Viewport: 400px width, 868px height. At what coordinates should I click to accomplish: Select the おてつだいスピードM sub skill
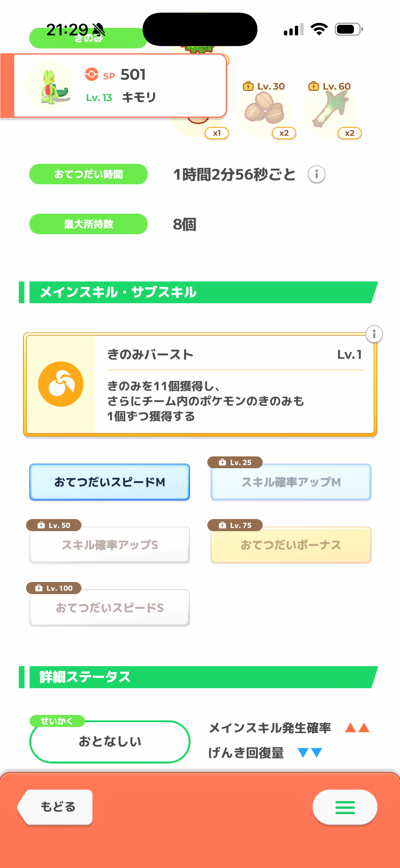pos(110,482)
